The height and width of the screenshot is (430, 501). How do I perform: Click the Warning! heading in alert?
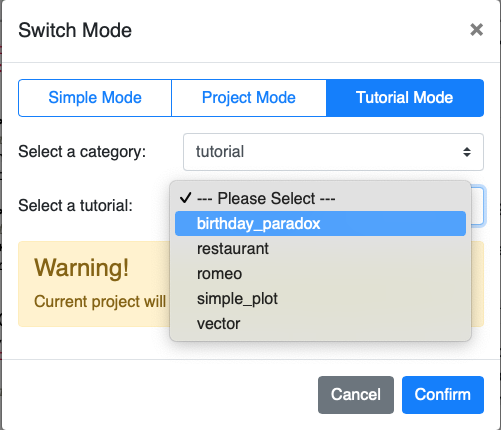(81, 268)
